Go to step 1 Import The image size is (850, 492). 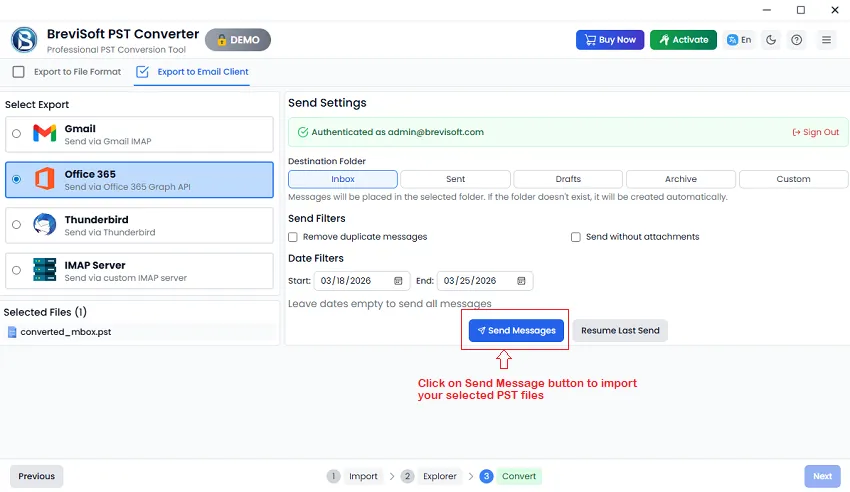pos(353,476)
